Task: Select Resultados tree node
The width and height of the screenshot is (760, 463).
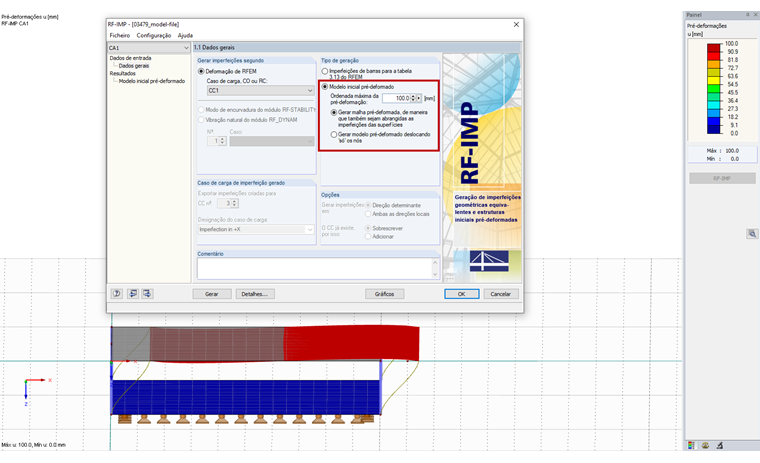Action: tap(123, 74)
